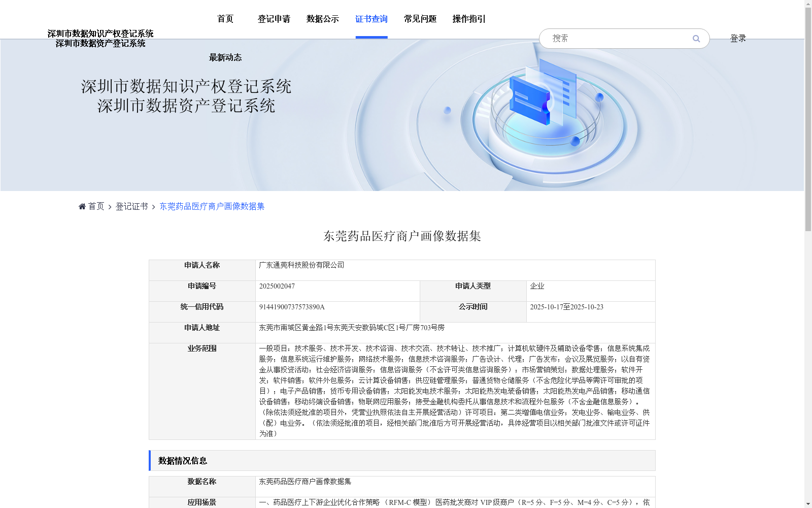The width and height of the screenshot is (812, 508).
Task: Click the 申请编号 label cell
Action: tap(202, 291)
